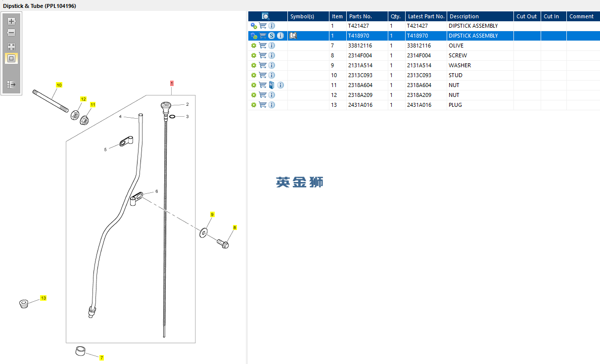This screenshot has width=600, height=364.
Task: Open the book icon for NUT 2318A604
Action: (x=272, y=85)
